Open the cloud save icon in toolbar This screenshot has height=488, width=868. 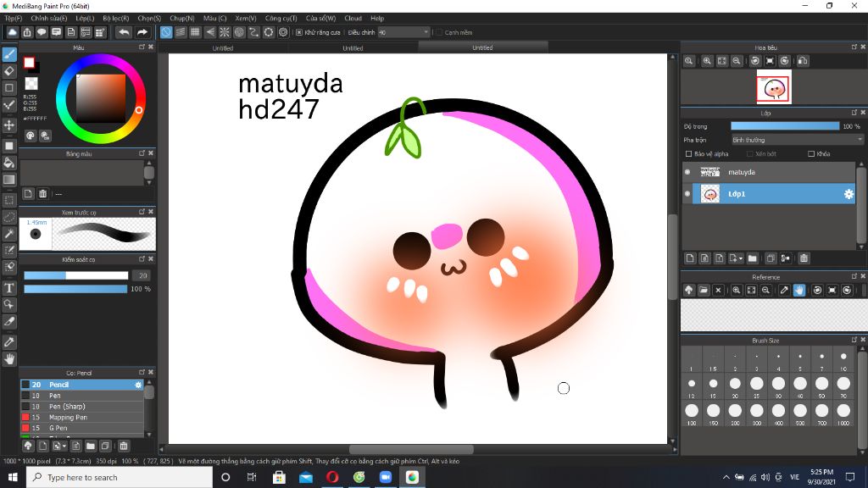[x=12, y=33]
